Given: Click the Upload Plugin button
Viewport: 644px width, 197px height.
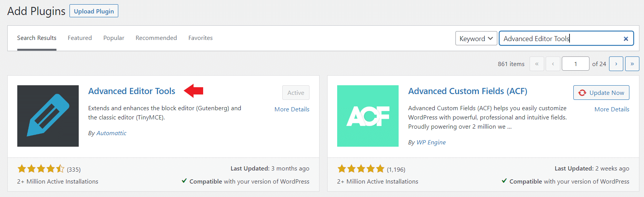Looking at the screenshot, I should (x=94, y=11).
